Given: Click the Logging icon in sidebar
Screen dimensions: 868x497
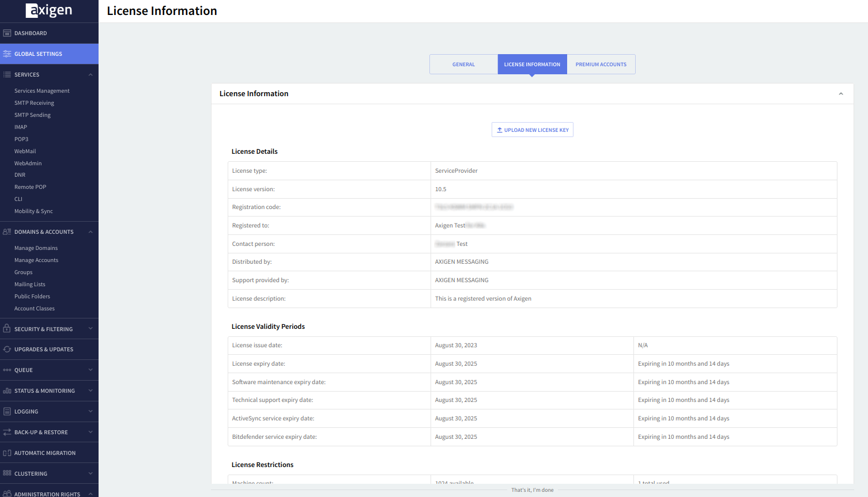Looking at the screenshot, I should pos(7,412).
